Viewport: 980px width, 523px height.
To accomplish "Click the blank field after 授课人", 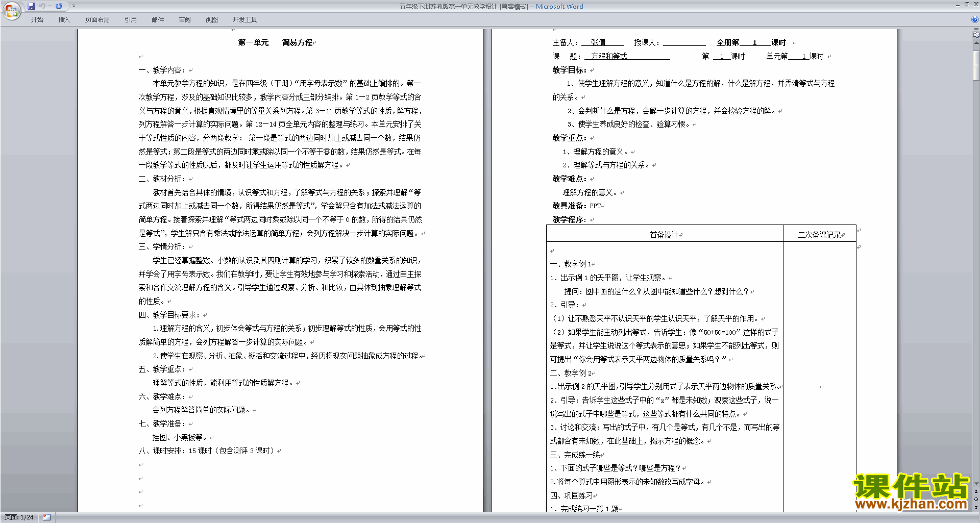I will pos(684,43).
